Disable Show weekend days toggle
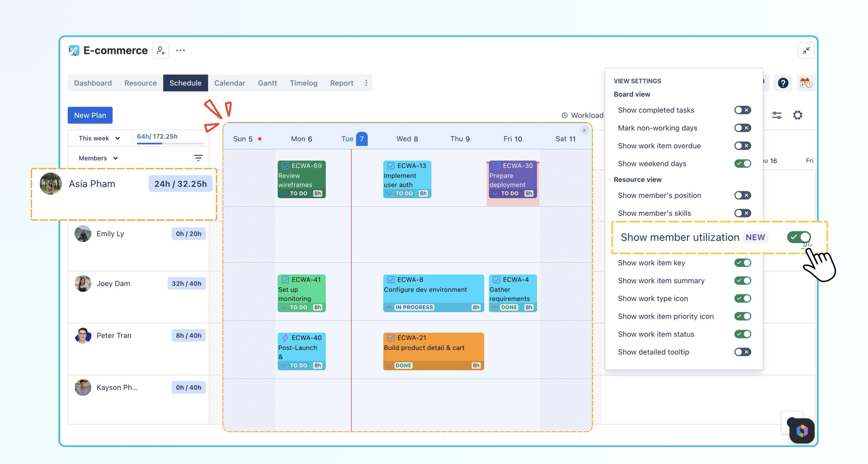The height and width of the screenshot is (464, 868). (742, 163)
